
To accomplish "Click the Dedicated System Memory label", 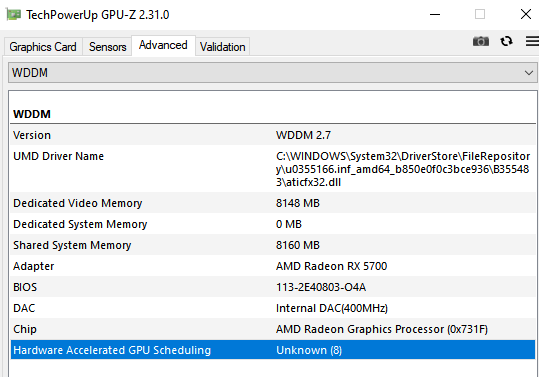I will pyautogui.click(x=80, y=224).
